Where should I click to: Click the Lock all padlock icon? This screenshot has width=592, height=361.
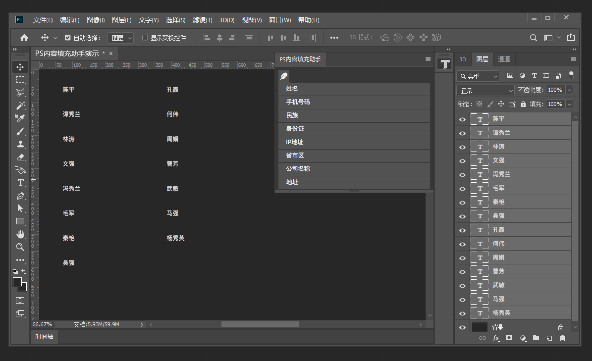(523, 104)
